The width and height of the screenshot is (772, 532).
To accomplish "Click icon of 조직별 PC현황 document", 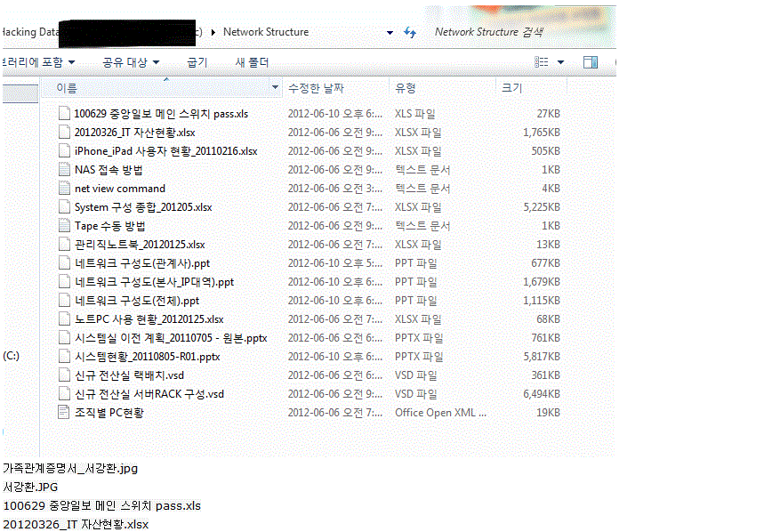I will [x=64, y=412].
